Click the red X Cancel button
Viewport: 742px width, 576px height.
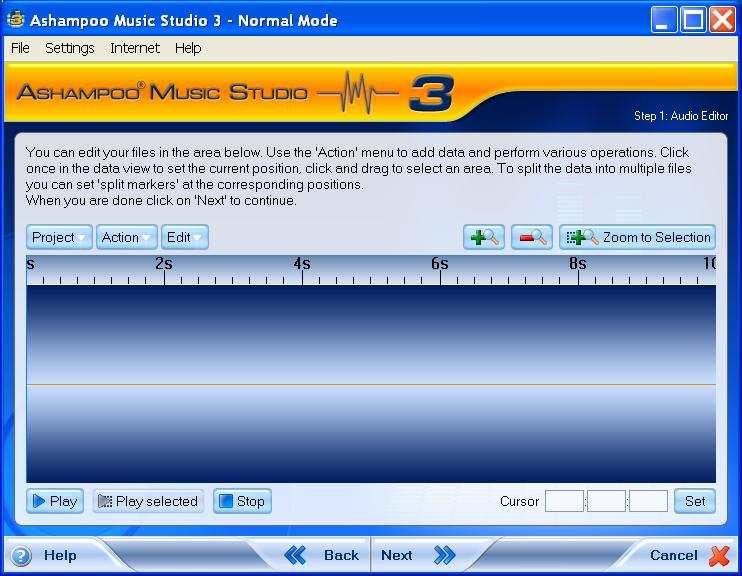tap(719, 555)
